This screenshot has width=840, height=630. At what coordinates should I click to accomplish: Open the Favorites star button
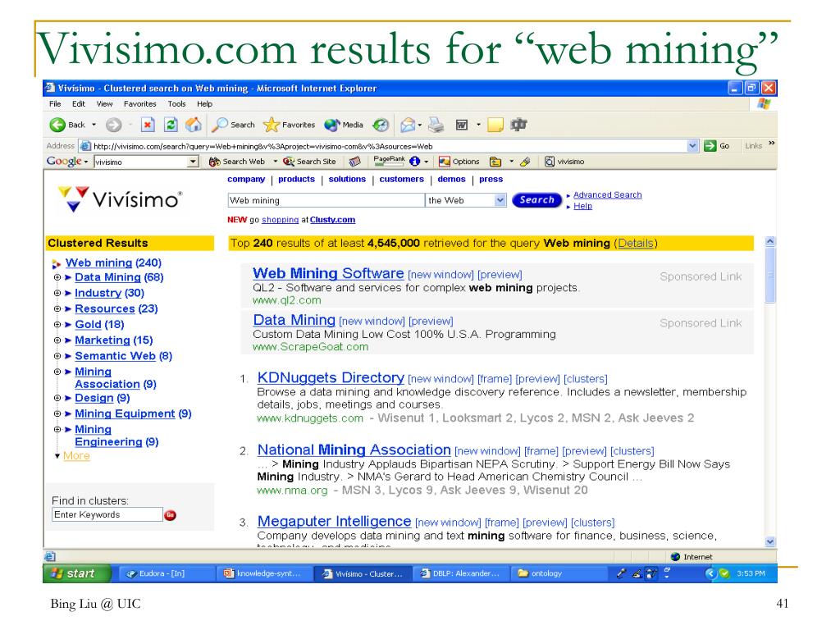point(289,125)
